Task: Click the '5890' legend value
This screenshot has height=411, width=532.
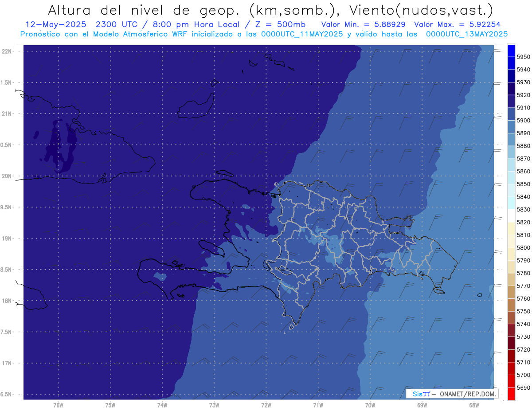Action: coord(524,133)
